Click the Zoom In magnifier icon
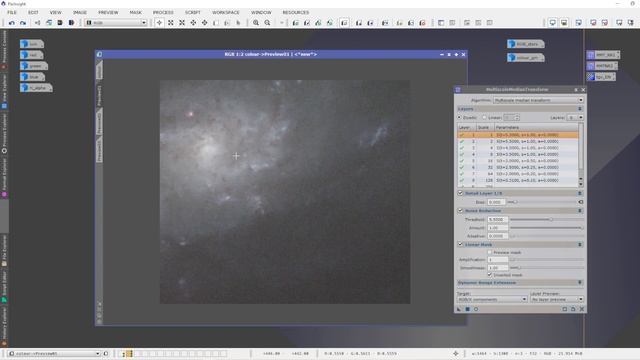This screenshot has width=640, height=360. tap(256, 23)
